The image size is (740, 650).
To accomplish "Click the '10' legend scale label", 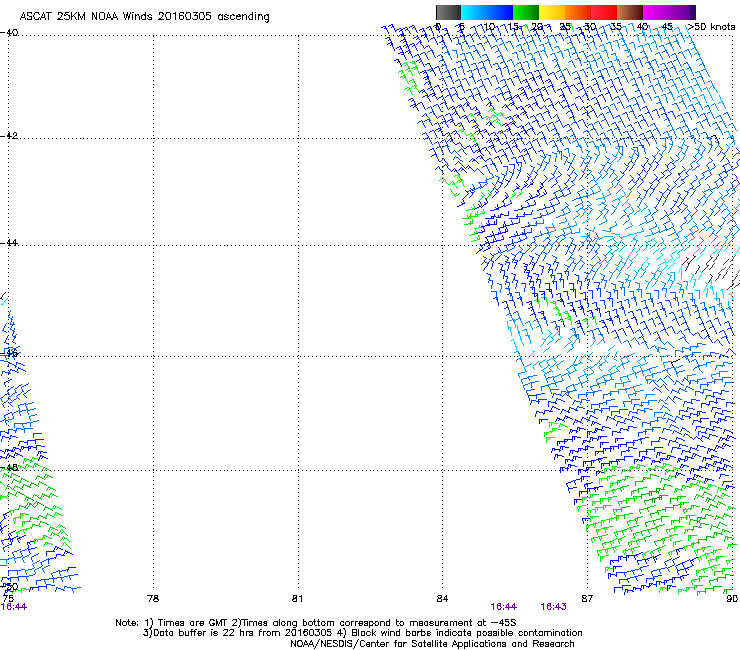I will tap(489, 27).
